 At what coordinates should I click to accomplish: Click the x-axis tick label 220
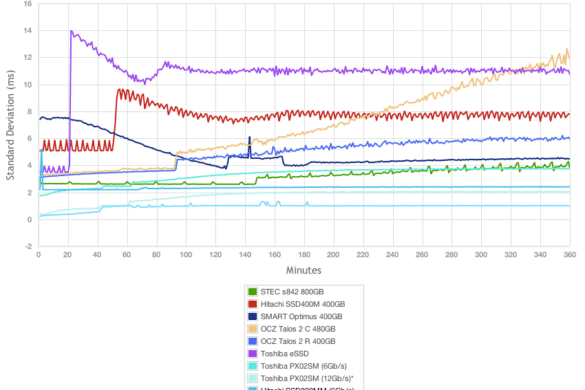(x=363, y=255)
